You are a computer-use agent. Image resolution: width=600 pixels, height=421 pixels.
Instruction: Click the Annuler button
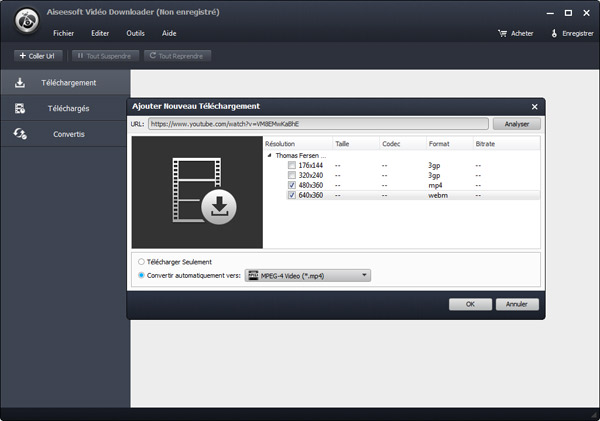tap(517, 304)
